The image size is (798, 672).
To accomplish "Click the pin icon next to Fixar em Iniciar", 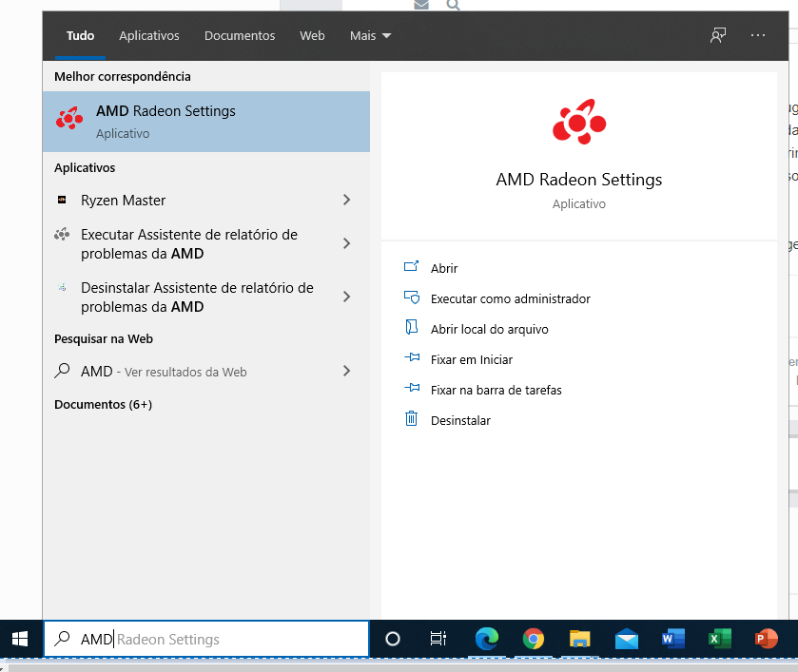I will tap(412, 357).
